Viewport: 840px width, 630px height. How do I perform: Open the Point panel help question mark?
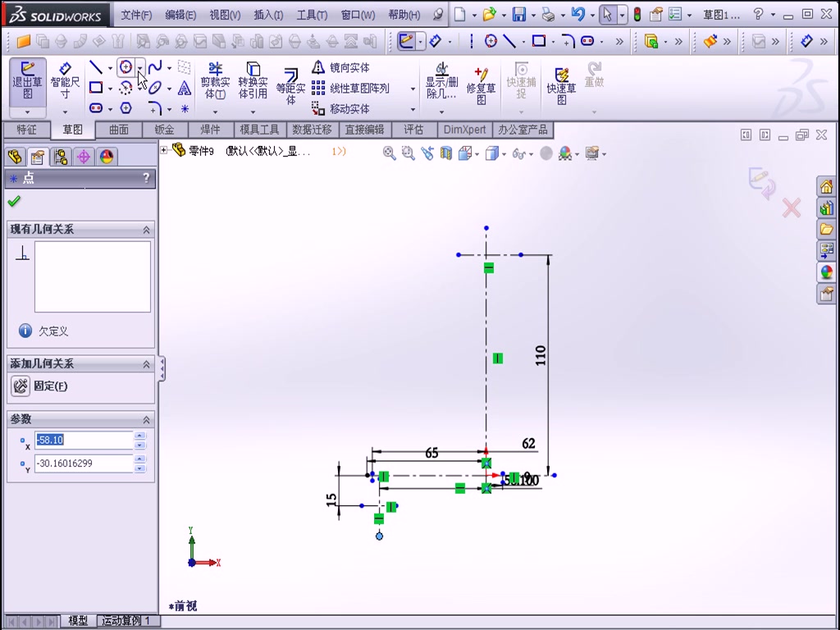coord(146,178)
